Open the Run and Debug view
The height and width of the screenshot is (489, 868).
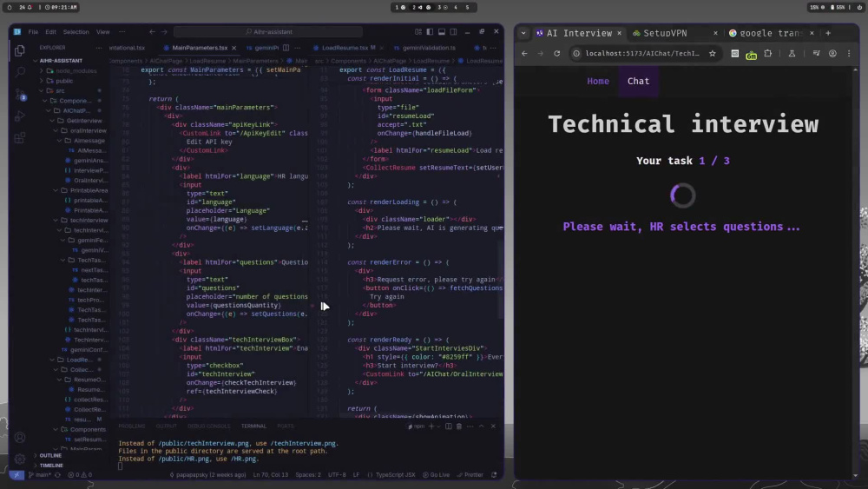[20, 116]
